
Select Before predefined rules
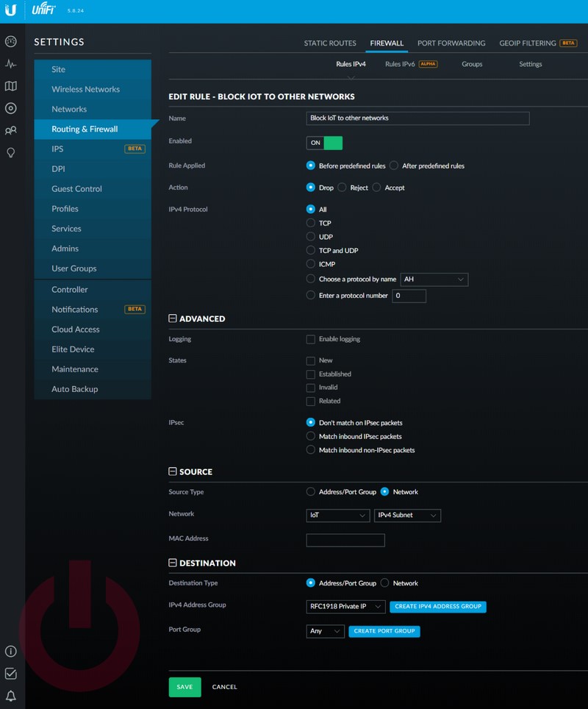point(310,165)
